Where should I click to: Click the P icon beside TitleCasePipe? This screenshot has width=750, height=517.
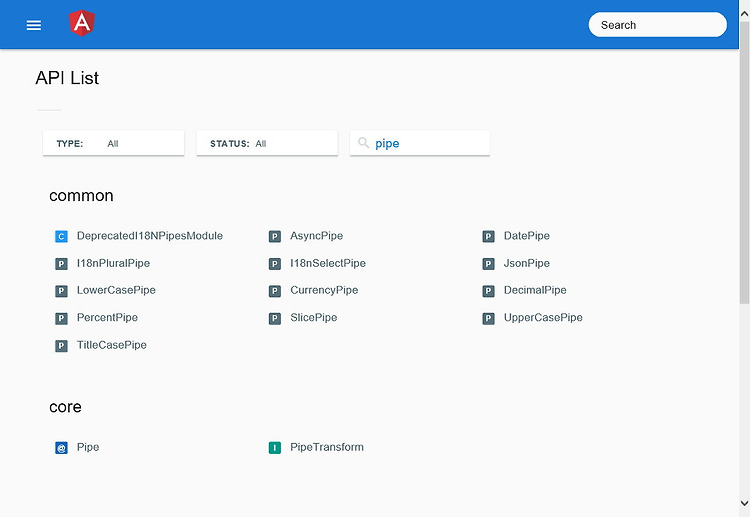tap(61, 345)
